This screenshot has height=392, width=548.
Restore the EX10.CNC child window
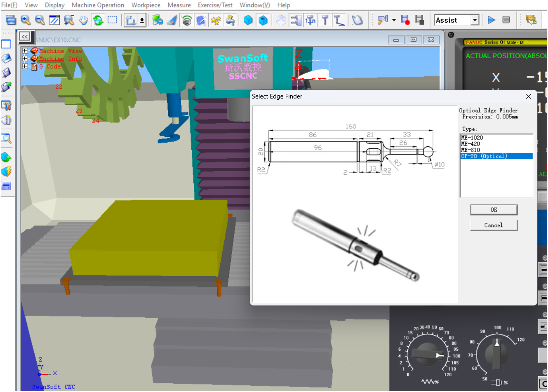coord(413,40)
